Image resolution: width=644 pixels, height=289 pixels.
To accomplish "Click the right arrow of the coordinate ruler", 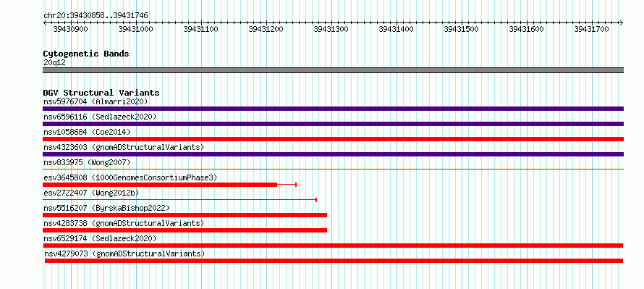I will tap(621, 23).
